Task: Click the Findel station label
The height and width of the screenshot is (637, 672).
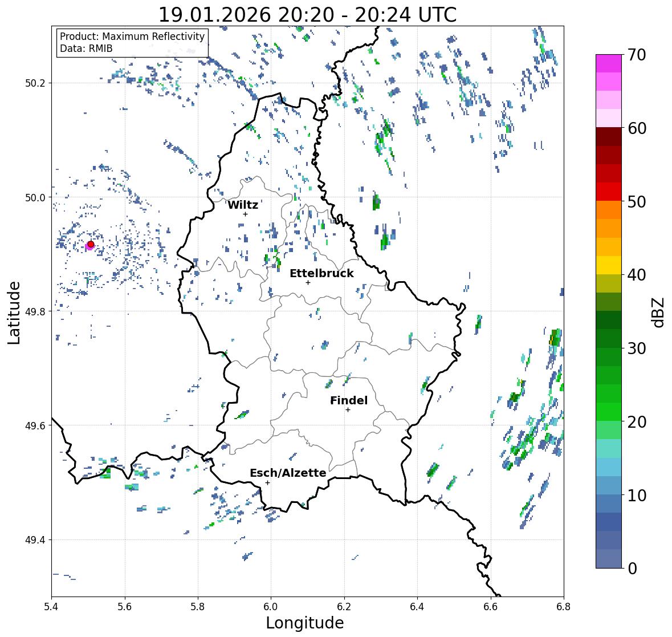Action: pyautogui.click(x=349, y=400)
